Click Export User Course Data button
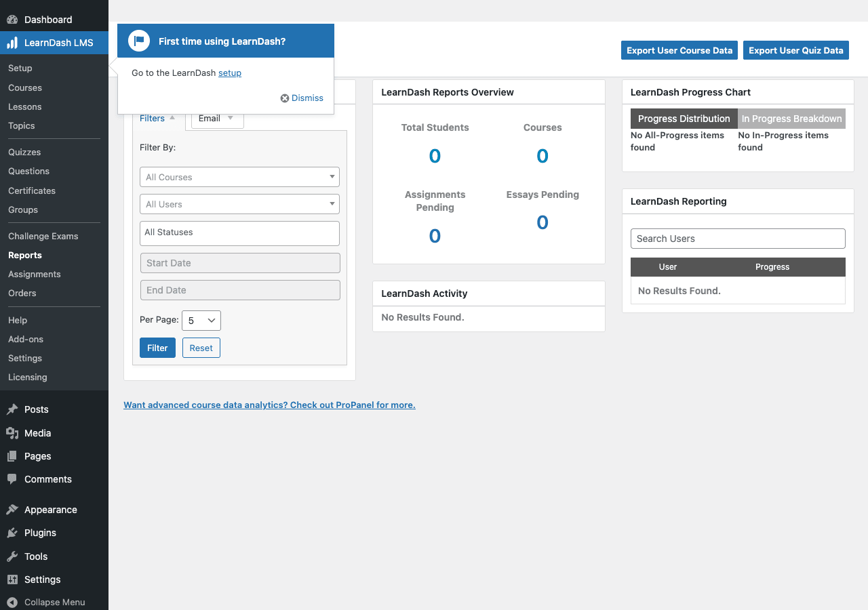This screenshot has height=610, width=868. coord(679,50)
